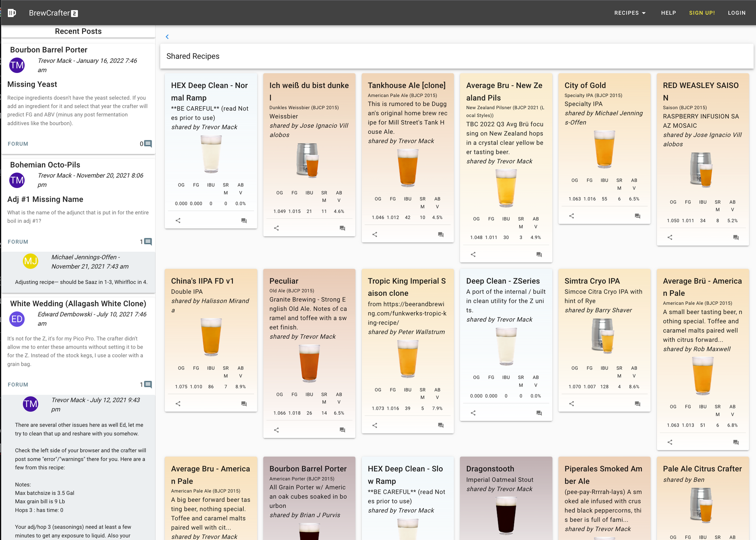Open comments on Tropic King Imperial Saison clone
Screen dimensions: 756x540
pyautogui.click(x=440, y=425)
